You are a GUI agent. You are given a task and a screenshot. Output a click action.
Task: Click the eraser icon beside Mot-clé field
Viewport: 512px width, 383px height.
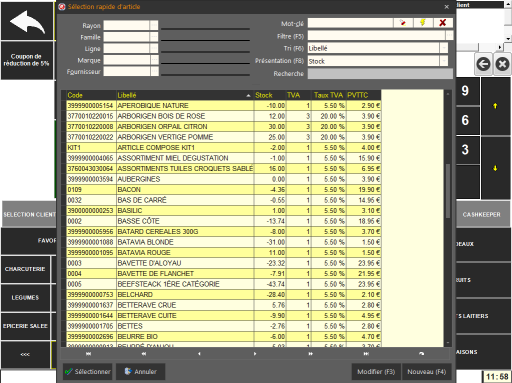pyautogui.click(x=403, y=23)
